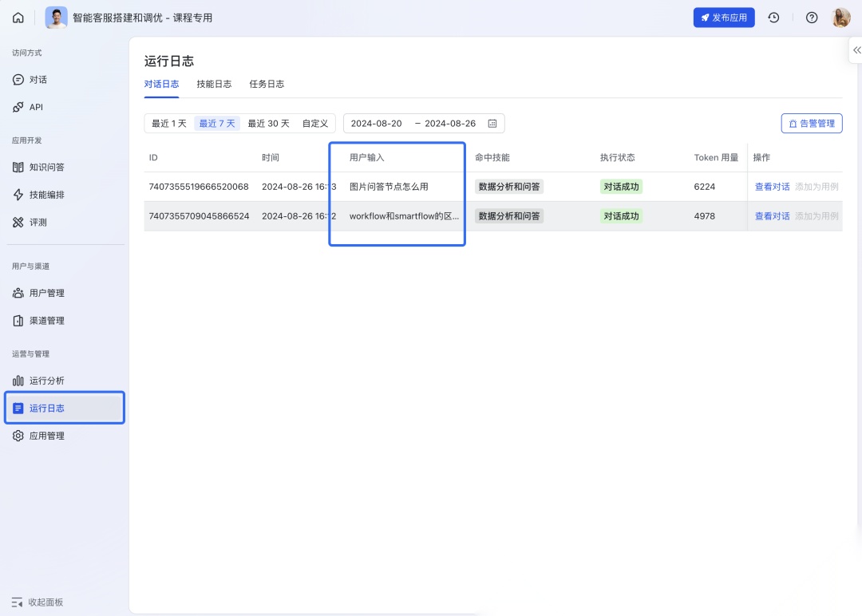Switch to the 对话日志 tab
Image resolution: width=862 pixels, height=616 pixels.
point(161,84)
